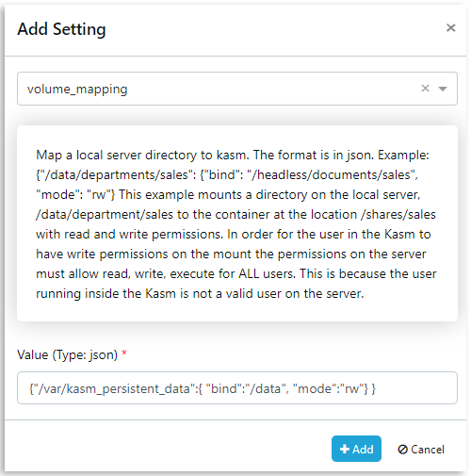Viewport: 471px width, 476px height.
Task: Click the word ALL in the description
Action: point(249,274)
